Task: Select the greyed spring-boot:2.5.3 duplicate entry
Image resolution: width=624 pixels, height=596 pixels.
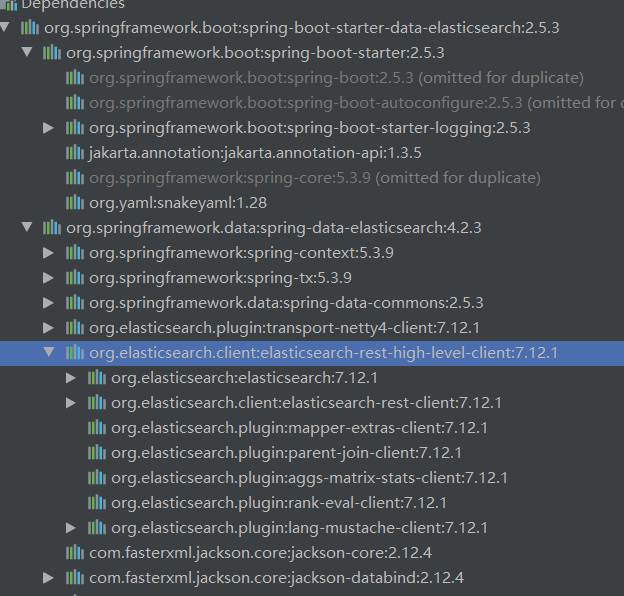Action: [336, 78]
